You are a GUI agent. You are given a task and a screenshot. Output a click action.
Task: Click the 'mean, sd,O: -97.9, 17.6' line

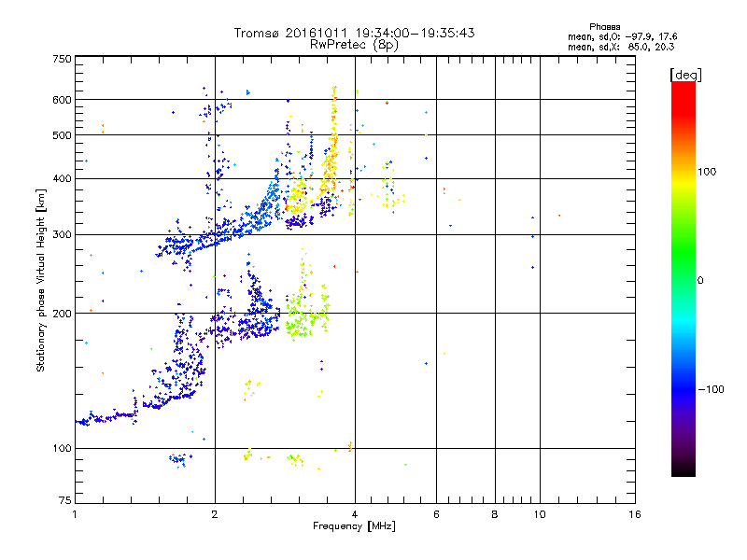click(622, 37)
